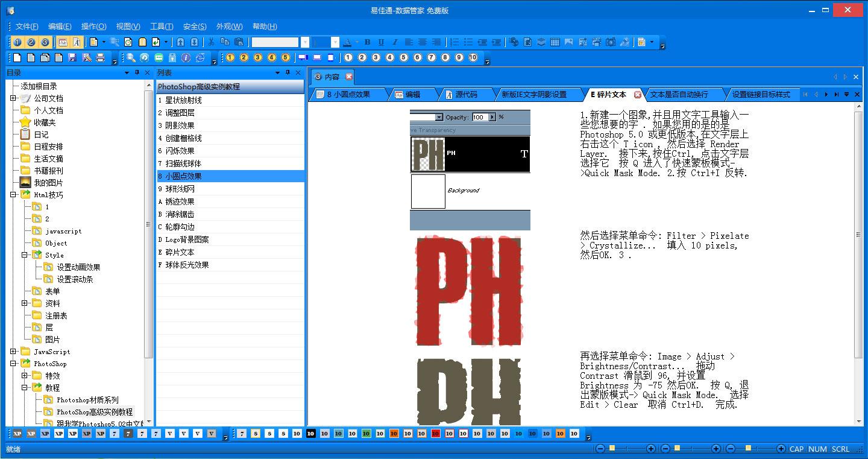The image size is (868, 459).
Task: Close the 列表 panel
Action: pos(298,73)
